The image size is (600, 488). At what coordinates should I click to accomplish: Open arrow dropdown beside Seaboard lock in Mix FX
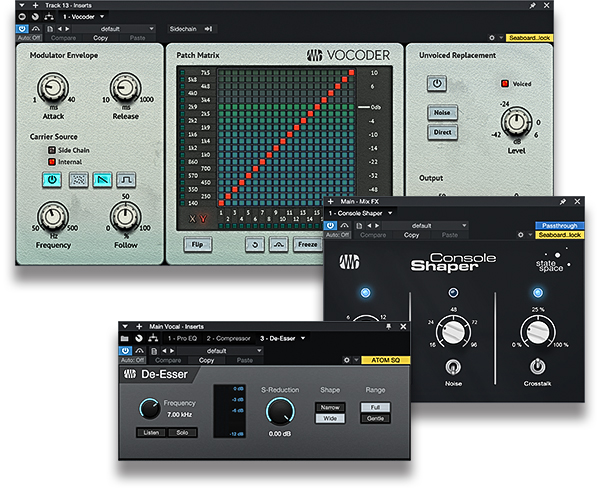click(x=530, y=235)
